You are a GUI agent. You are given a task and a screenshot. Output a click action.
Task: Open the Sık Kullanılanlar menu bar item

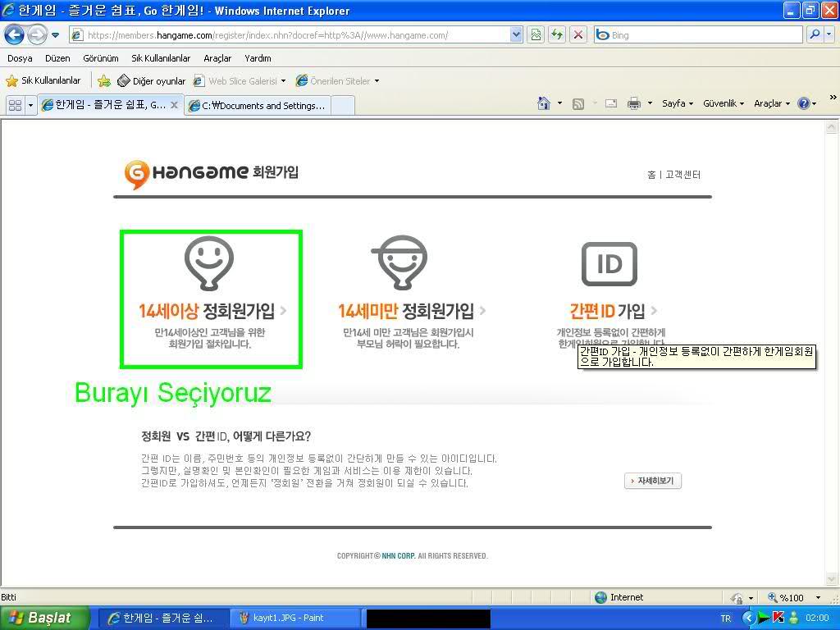161,58
